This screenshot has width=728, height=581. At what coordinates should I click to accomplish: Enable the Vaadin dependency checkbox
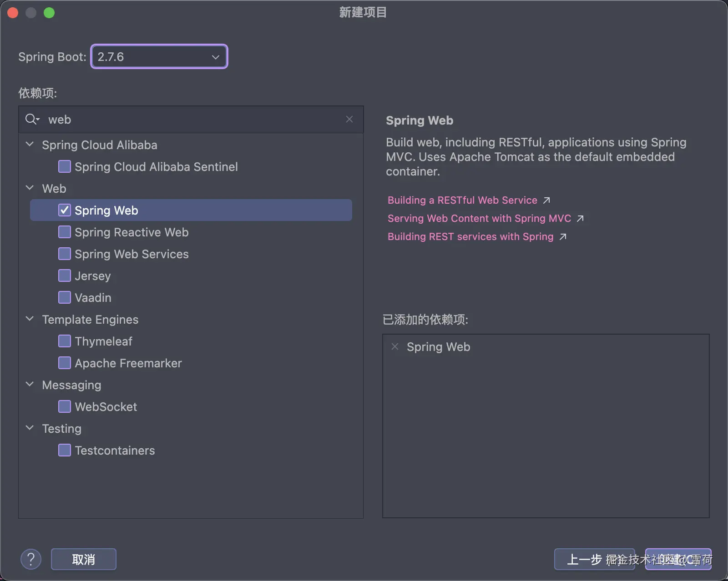point(65,297)
